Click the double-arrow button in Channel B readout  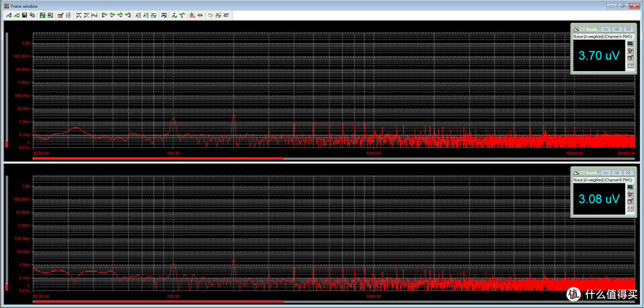(630, 208)
